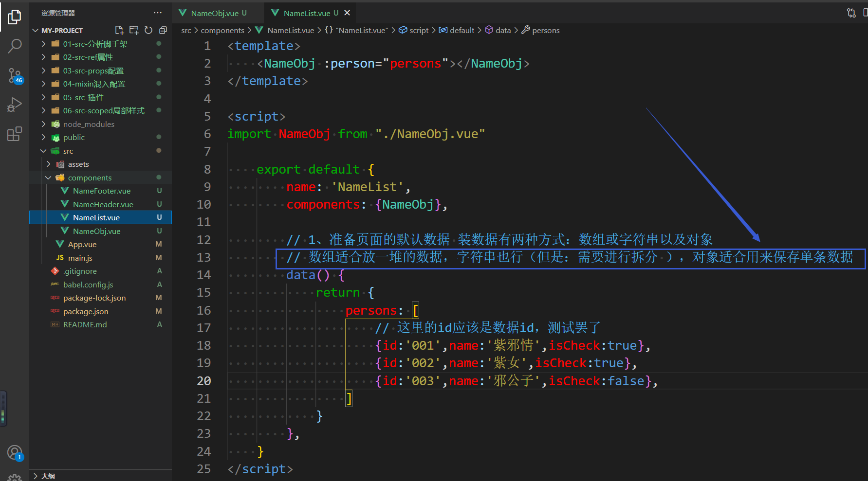The width and height of the screenshot is (868, 481).
Task: Click 'isCheck:false' on line 20
Action: tap(597, 381)
